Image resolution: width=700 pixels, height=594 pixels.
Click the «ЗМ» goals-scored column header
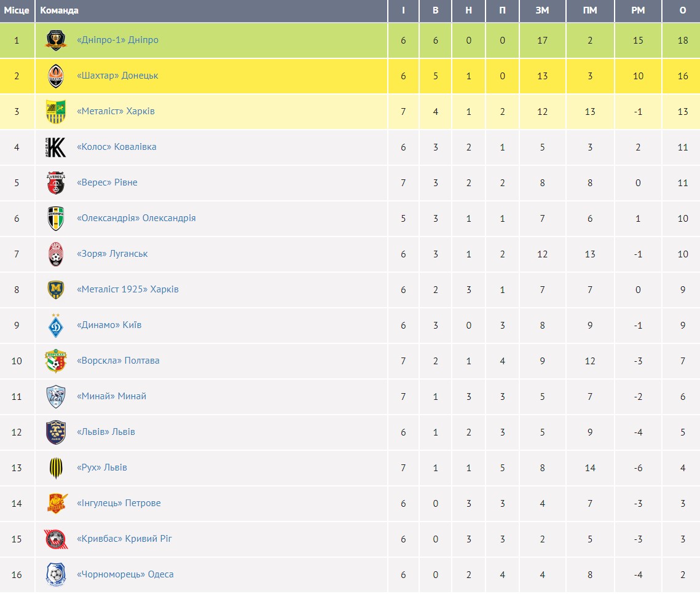(x=542, y=10)
